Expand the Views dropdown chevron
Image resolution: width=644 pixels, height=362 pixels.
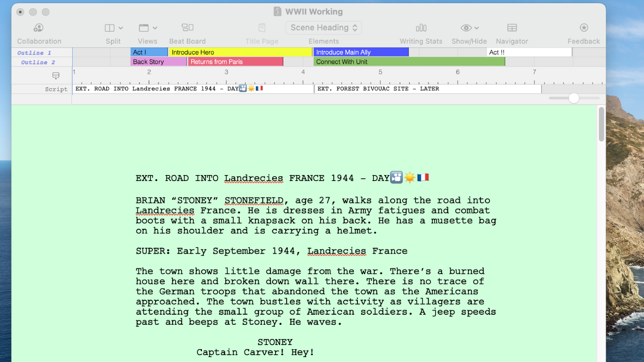pos(155,28)
